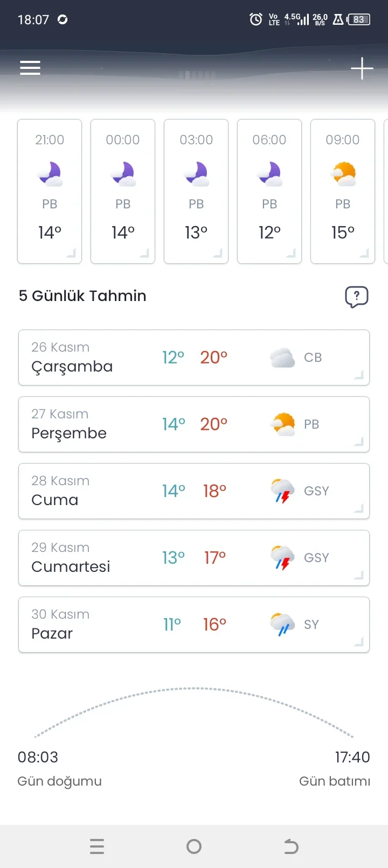
Task: Tap the cloudy icon for 26 Kasım
Action: click(282, 358)
